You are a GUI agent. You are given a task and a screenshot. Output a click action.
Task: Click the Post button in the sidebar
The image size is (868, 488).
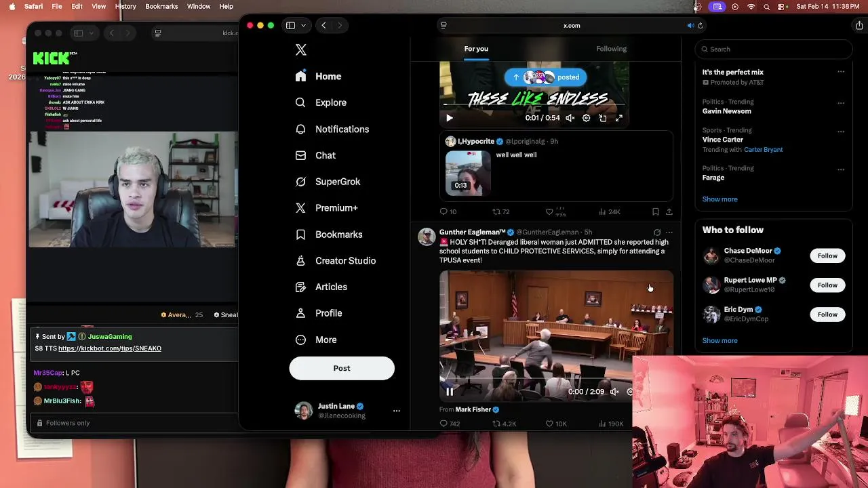pyautogui.click(x=342, y=368)
